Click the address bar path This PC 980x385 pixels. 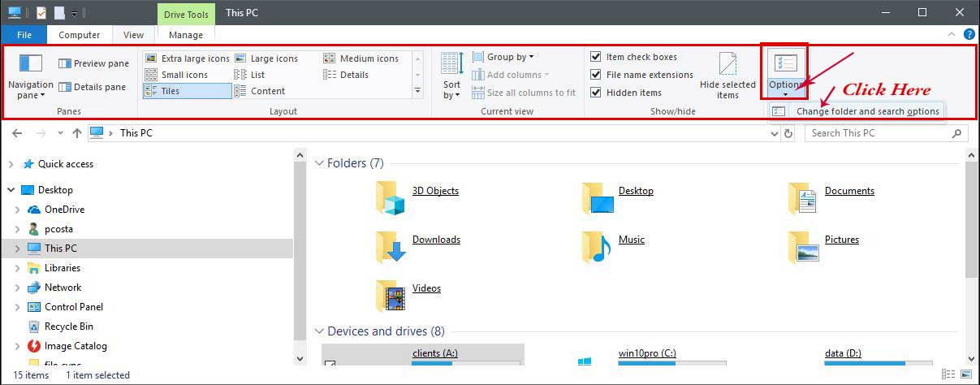[136, 133]
